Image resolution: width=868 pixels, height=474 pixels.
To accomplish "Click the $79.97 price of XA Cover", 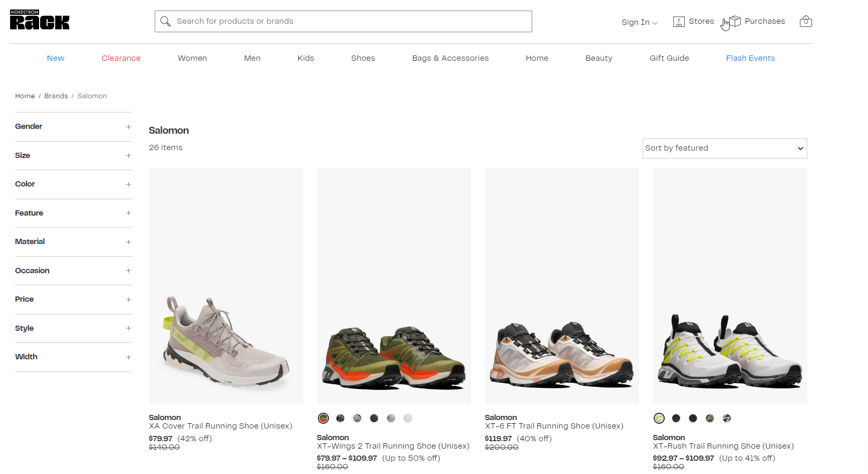I will [161, 439].
